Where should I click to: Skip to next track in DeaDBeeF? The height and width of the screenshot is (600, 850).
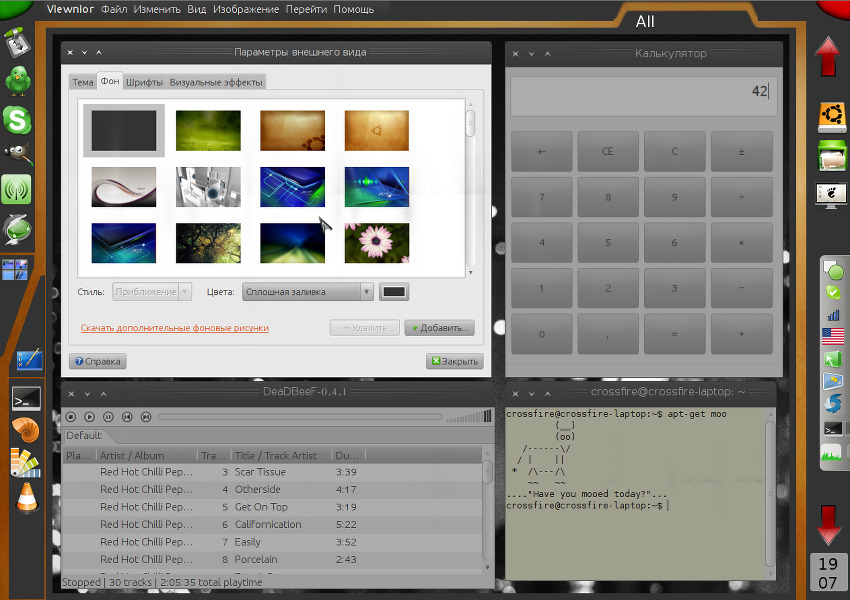point(146,417)
